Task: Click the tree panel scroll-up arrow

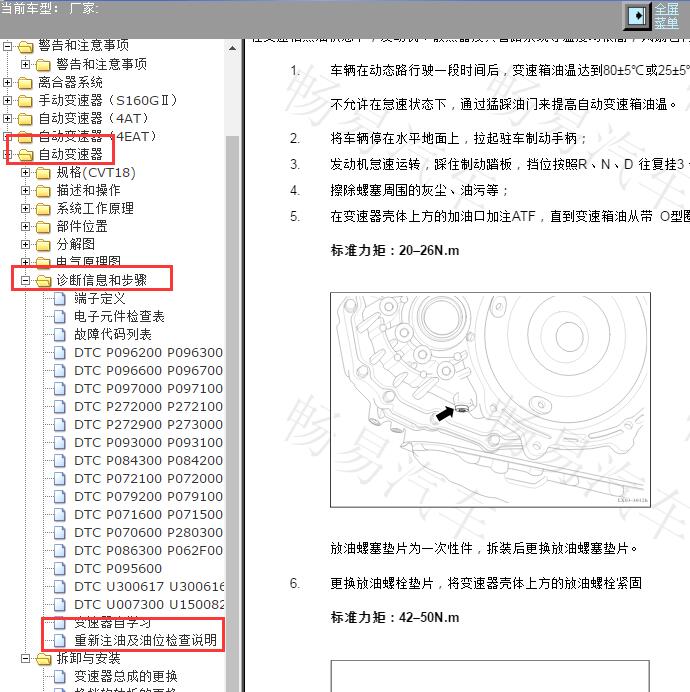Action: point(232,48)
